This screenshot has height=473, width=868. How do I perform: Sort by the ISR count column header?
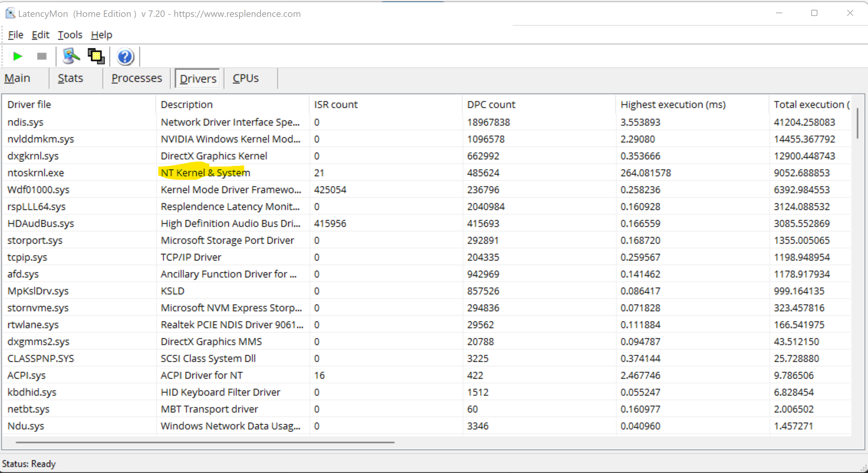[x=386, y=104]
